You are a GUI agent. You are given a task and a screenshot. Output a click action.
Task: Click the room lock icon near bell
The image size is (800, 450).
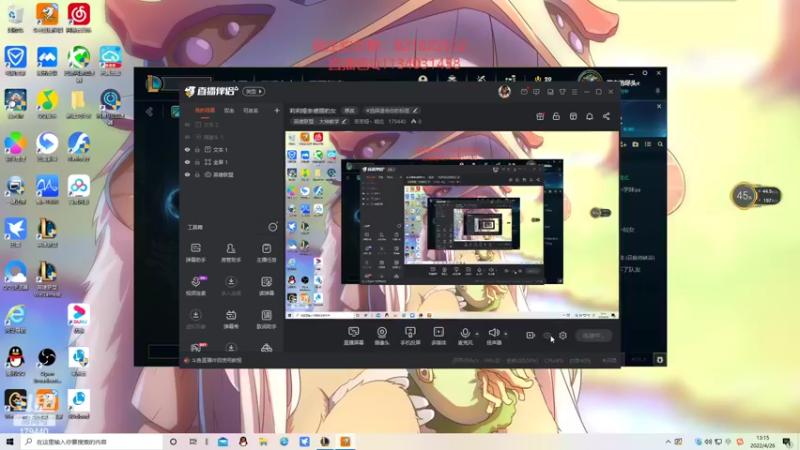point(556,116)
